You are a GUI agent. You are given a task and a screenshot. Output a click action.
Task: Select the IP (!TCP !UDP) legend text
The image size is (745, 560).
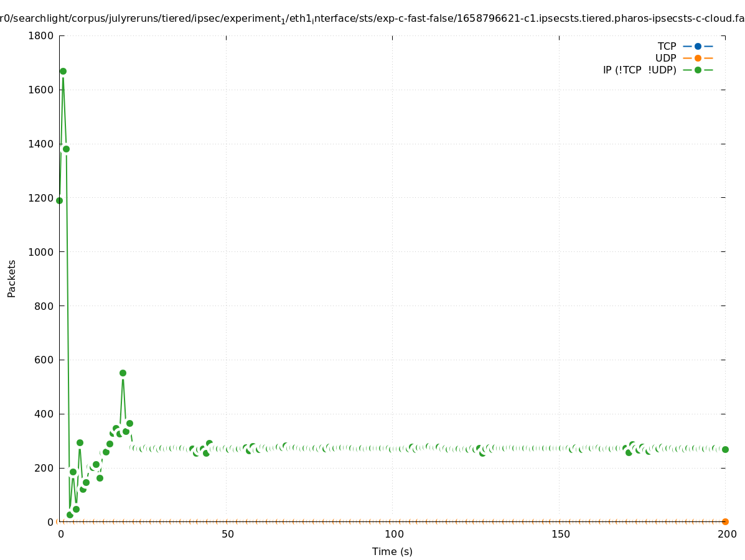(639, 70)
